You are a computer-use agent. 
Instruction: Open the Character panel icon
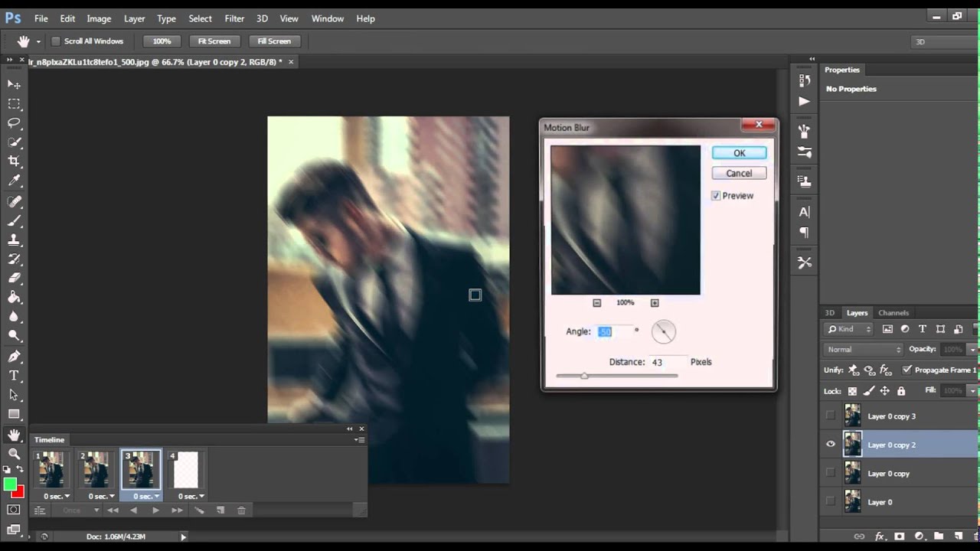click(804, 212)
